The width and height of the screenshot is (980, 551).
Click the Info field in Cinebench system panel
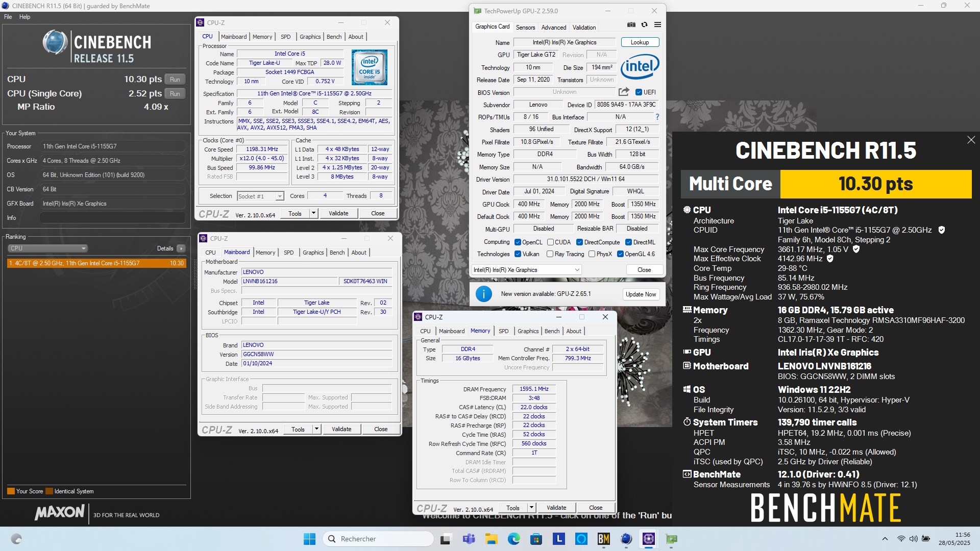tap(112, 218)
